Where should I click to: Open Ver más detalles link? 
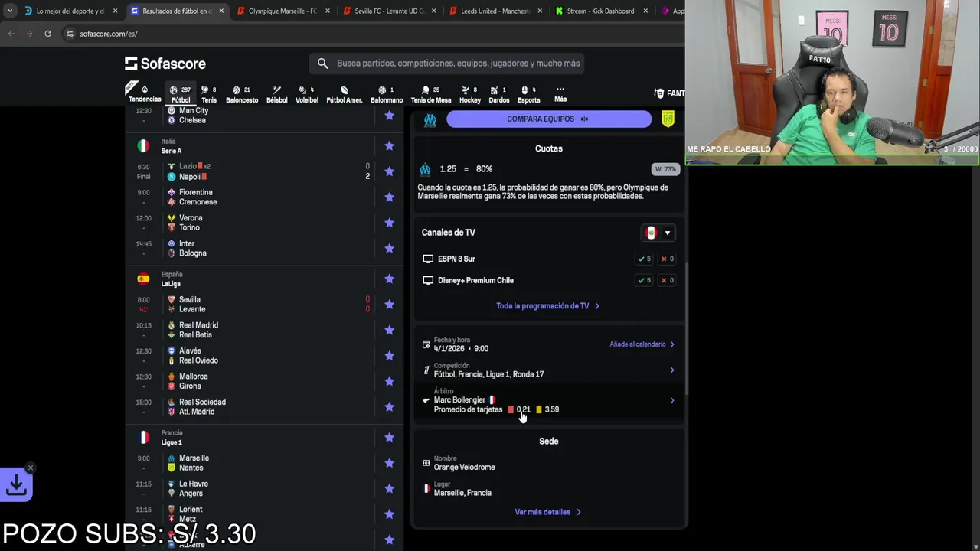pyautogui.click(x=547, y=512)
